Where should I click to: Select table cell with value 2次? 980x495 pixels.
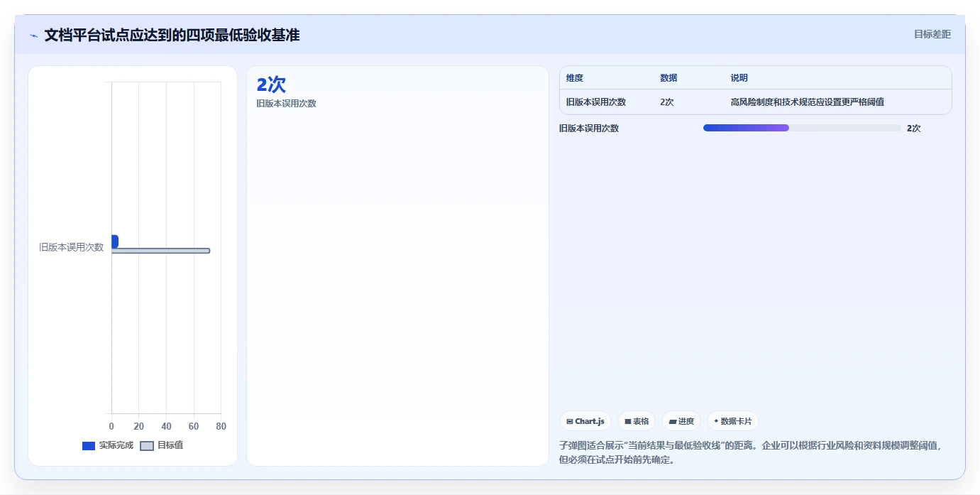tap(667, 102)
